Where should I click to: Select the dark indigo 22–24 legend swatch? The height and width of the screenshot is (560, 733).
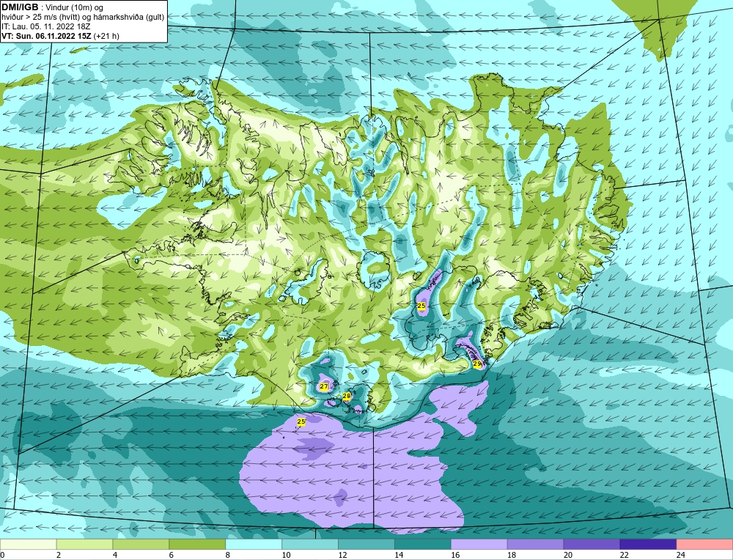click(648, 545)
